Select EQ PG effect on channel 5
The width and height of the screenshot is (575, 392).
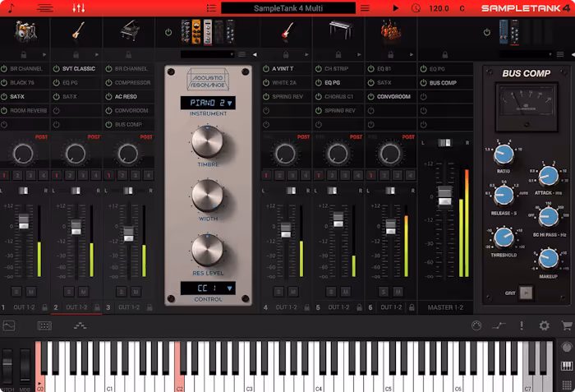click(332, 83)
